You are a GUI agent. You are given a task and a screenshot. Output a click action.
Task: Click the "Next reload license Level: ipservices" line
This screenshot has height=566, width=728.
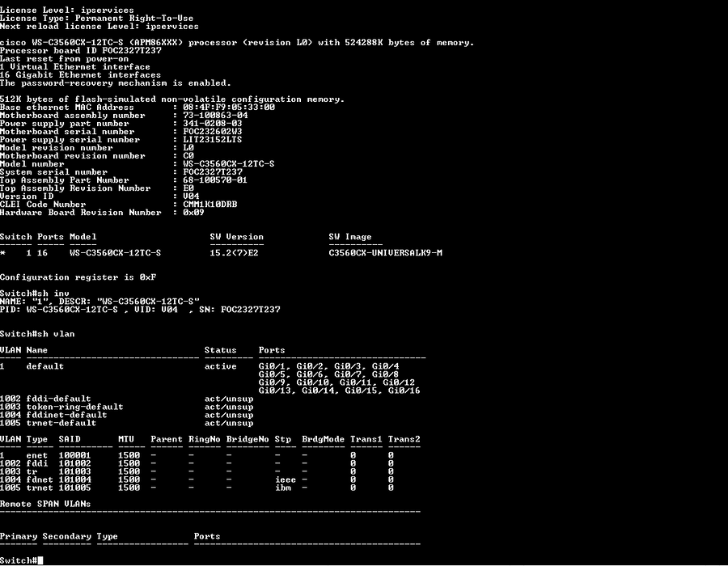(x=99, y=26)
